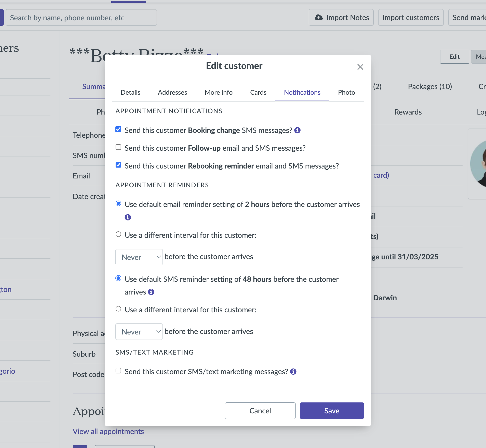Click info icon under default email reminder

(x=128, y=217)
